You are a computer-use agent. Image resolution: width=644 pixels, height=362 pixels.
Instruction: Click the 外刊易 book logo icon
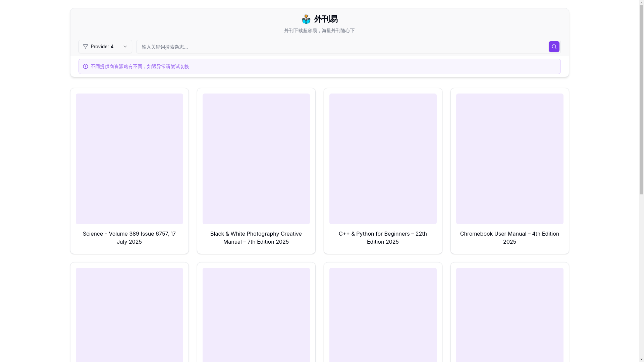pyautogui.click(x=306, y=19)
